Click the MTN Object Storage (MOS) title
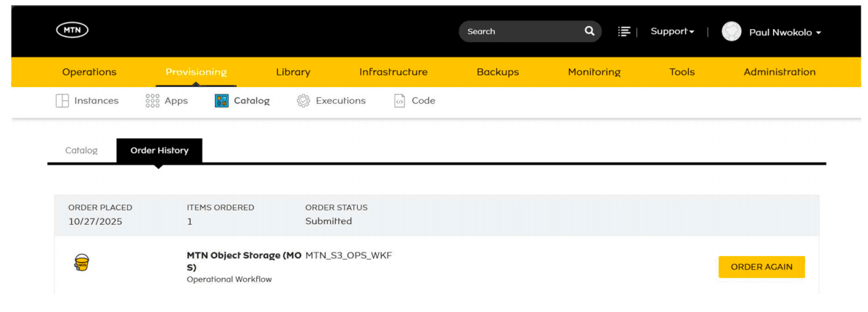Image resolution: width=868 pixels, height=312 pixels. pos(244,261)
